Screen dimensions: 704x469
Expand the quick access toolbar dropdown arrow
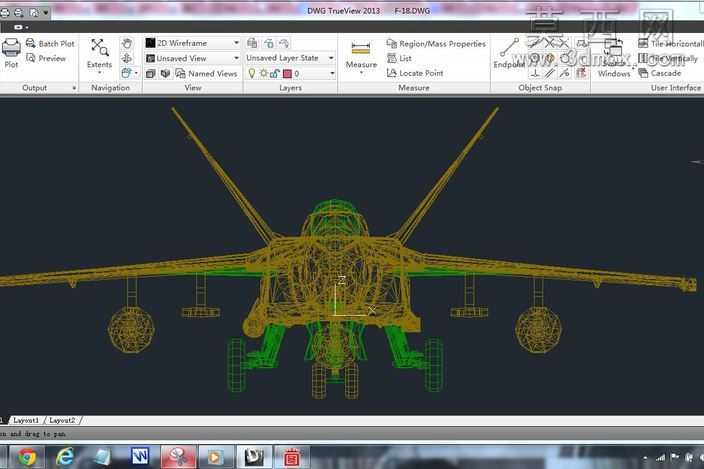point(45,13)
